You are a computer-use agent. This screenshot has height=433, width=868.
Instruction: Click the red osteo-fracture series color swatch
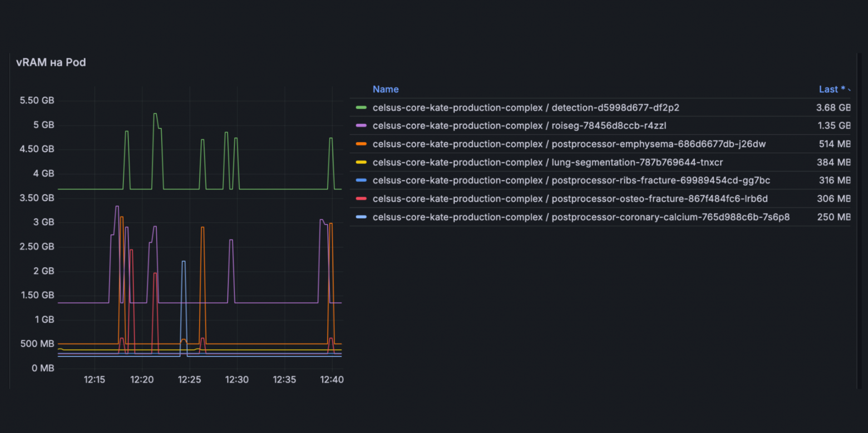[361, 199]
